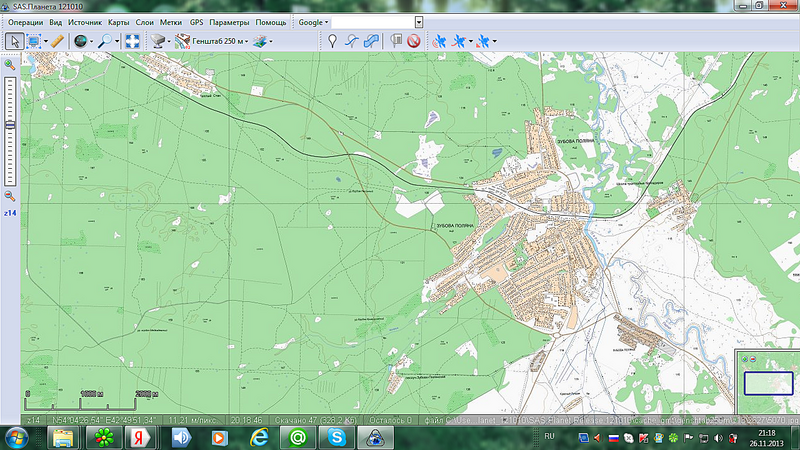Click the ЗУБОВА ПОЛЯНА station label
The width and height of the screenshot is (800, 450).
(455, 226)
